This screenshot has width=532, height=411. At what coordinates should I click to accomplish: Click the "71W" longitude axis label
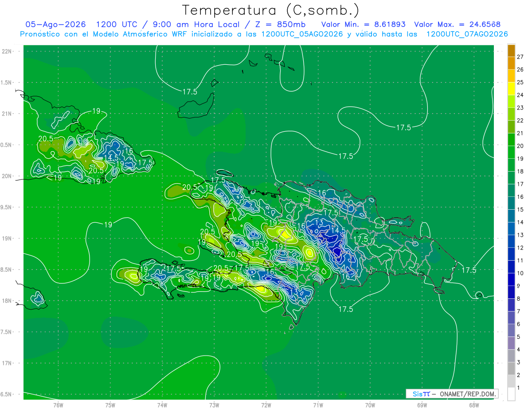318,405
